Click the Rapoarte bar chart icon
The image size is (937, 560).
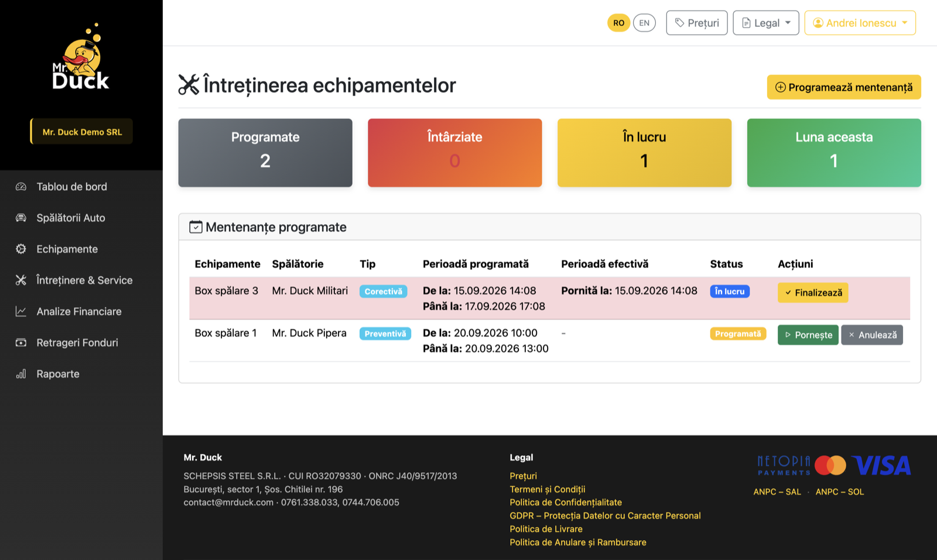[x=21, y=374]
